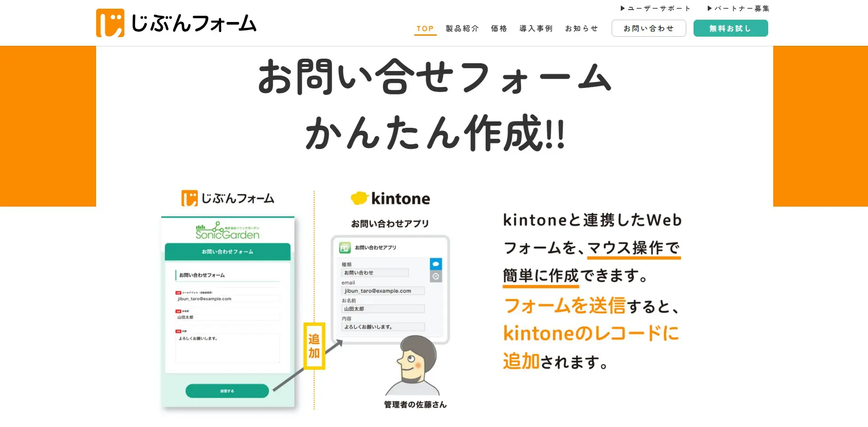The image size is (868, 427).
Task: Go to 製品紹介 in the navigation
Action: (462, 28)
